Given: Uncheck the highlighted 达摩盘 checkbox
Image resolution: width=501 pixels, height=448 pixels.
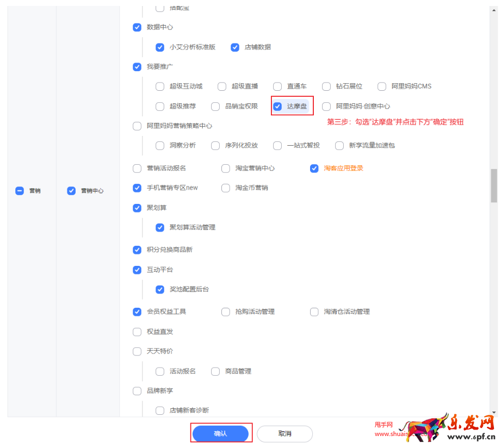Looking at the screenshot, I should tap(278, 106).
